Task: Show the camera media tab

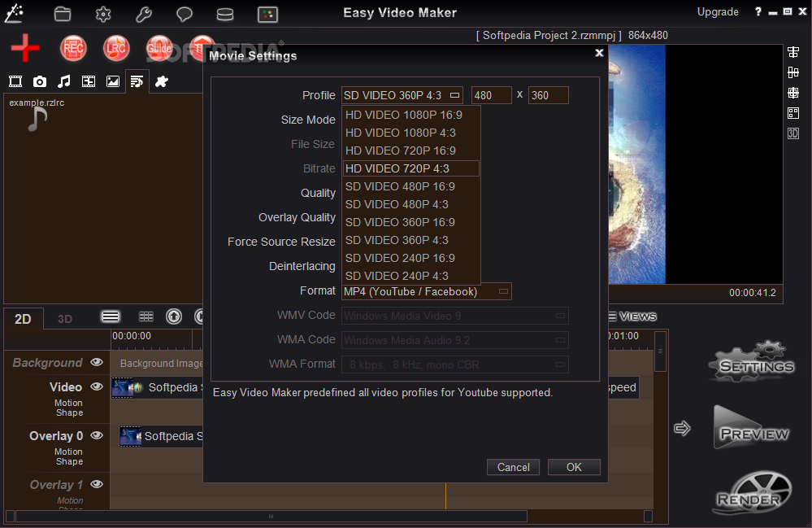Action: pyautogui.click(x=40, y=81)
